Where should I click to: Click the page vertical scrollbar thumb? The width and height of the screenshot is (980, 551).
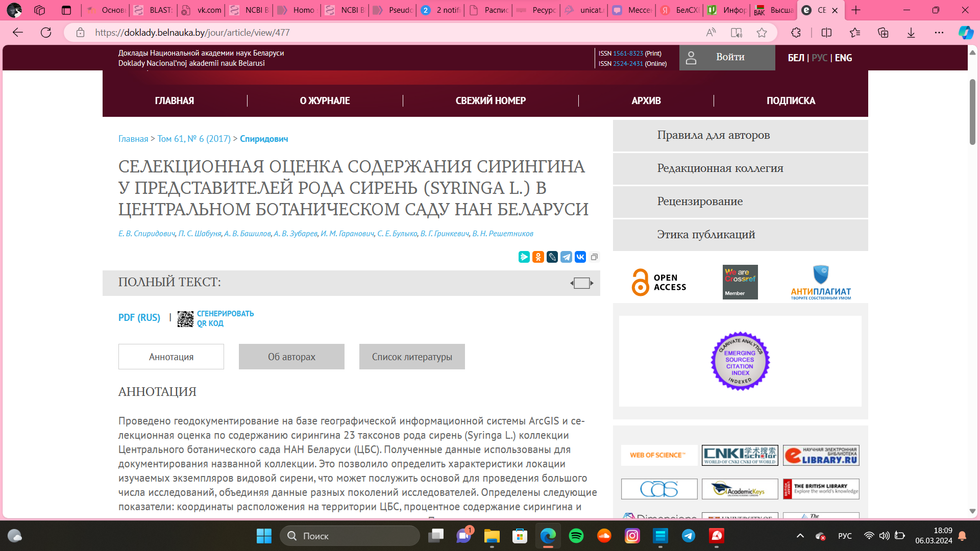972,112
